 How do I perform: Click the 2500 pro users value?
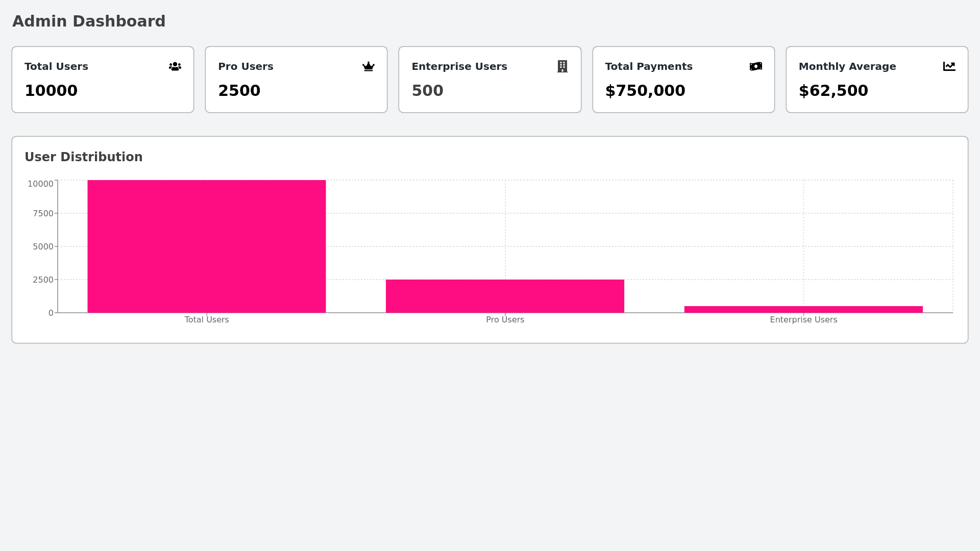[x=239, y=91]
